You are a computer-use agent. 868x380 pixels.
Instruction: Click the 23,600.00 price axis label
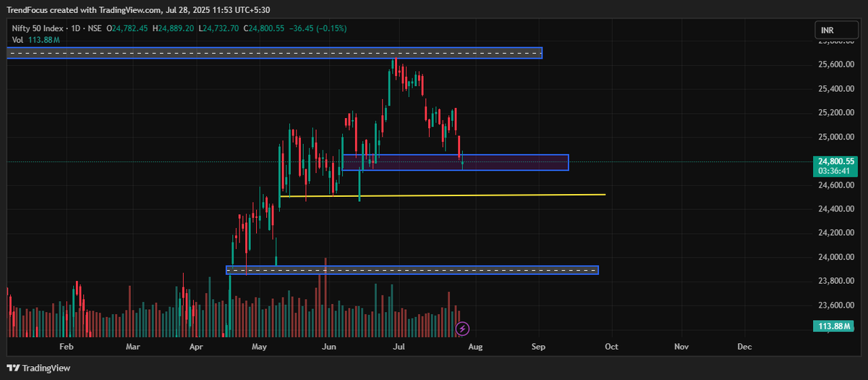click(x=836, y=305)
